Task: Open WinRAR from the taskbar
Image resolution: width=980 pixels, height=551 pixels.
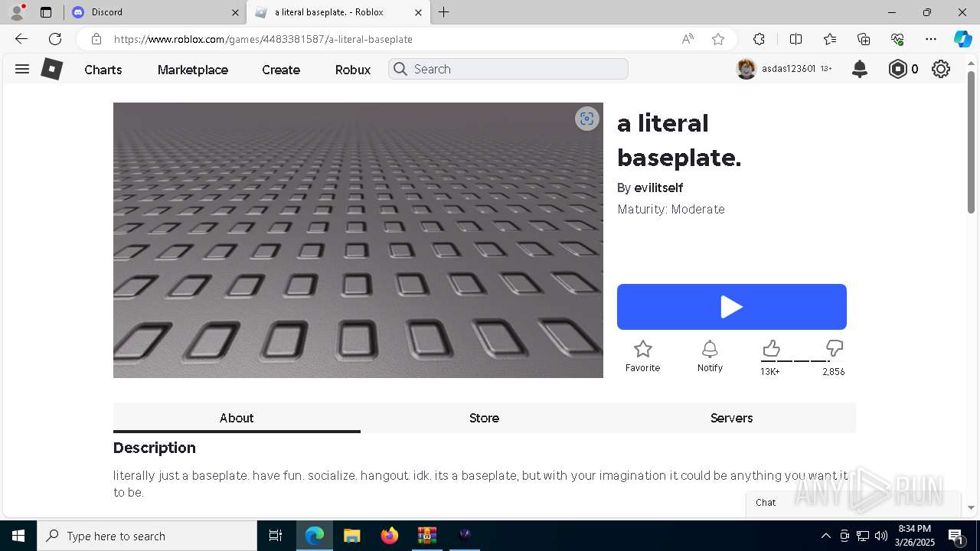Action: coord(426,536)
